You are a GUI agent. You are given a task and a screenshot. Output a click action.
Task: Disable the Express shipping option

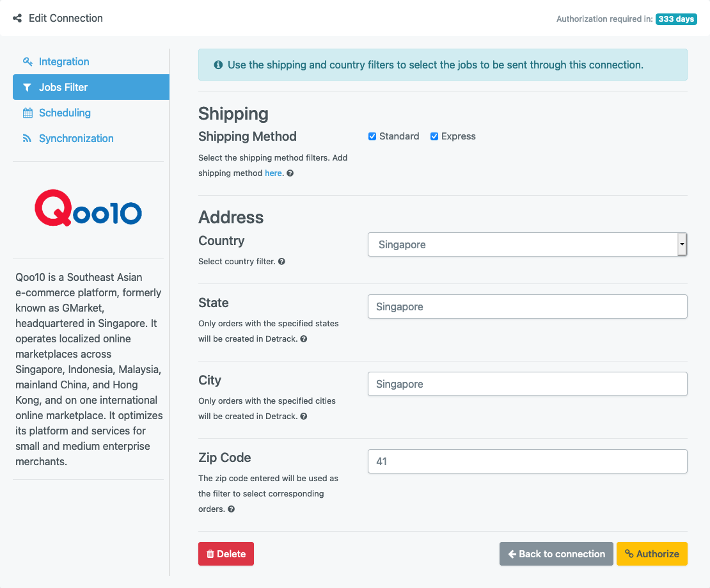[x=434, y=136]
